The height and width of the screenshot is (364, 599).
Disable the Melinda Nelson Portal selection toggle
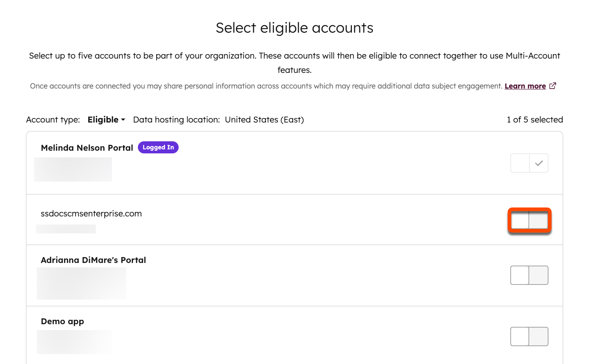529,163
